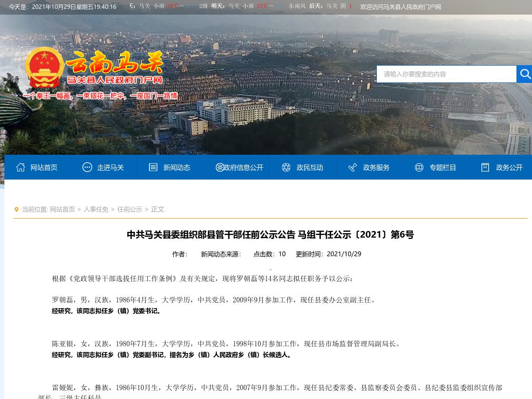
Task: Focus the site search input field
Action: coord(446,74)
